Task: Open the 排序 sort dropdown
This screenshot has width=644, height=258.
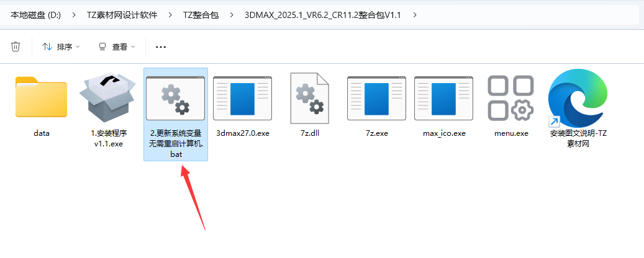Action: pyautogui.click(x=61, y=47)
